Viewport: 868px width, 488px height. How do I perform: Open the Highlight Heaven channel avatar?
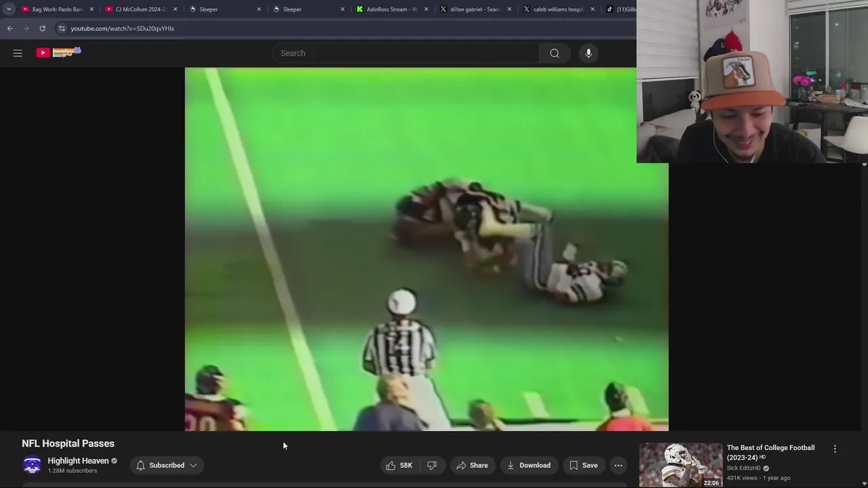32,465
